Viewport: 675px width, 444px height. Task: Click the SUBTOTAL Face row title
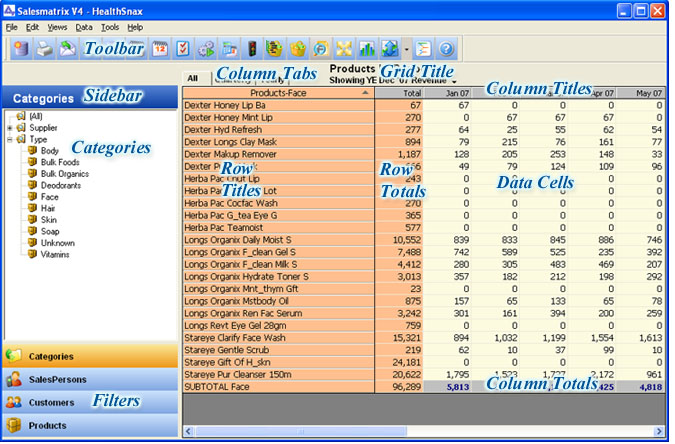click(x=278, y=387)
